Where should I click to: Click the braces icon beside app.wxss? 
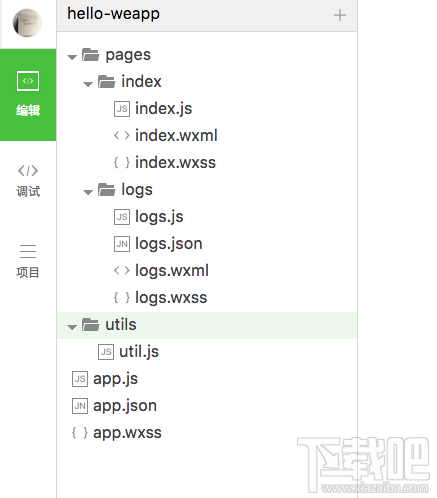coord(80,433)
